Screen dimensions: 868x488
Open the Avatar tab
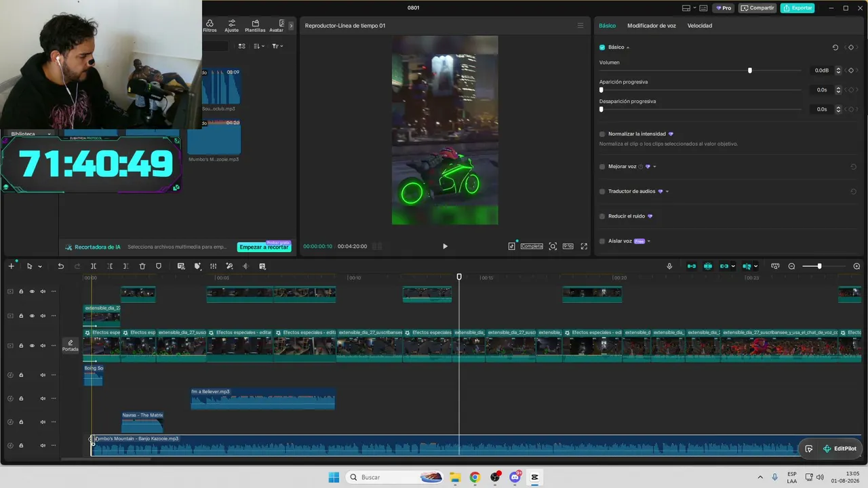pyautogui.click(x=277, y=26)
